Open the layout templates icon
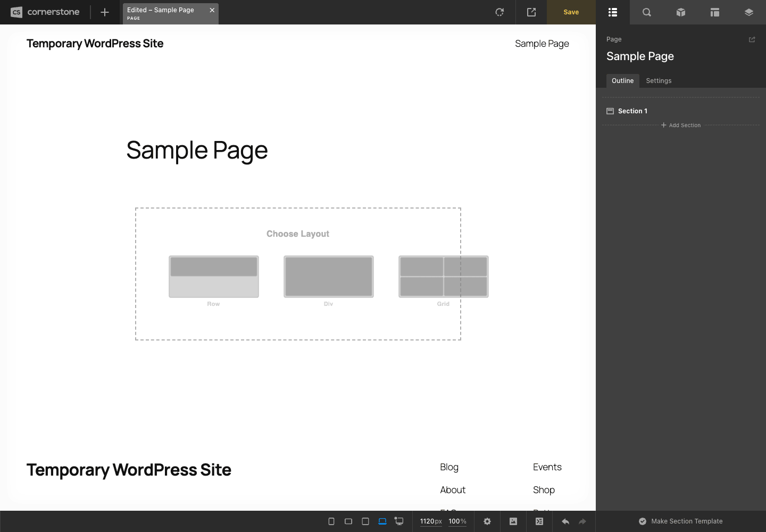Viewport: 766px width, 532px height. [715, 12]
